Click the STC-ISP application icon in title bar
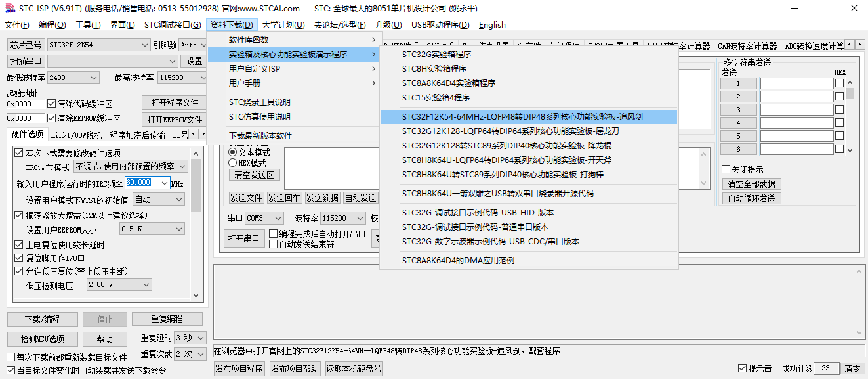868x379 pixels. 9,8
